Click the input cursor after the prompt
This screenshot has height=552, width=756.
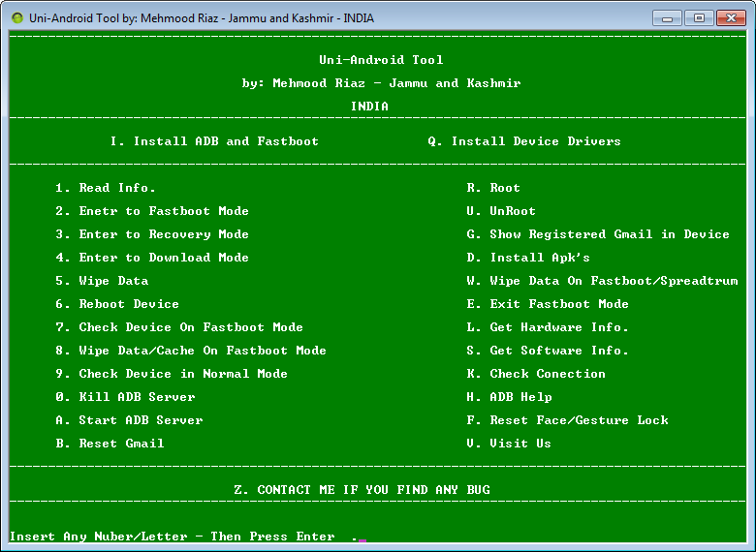pyautogui.click(x=362, y=540)
